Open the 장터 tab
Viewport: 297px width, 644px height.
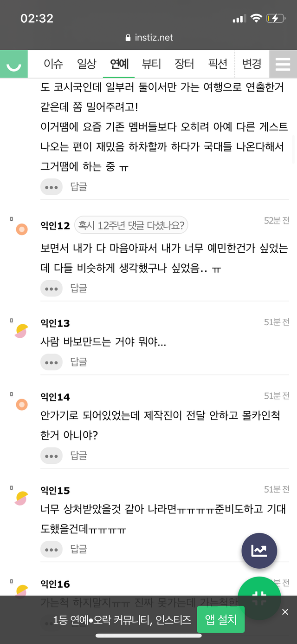point(184,64)
